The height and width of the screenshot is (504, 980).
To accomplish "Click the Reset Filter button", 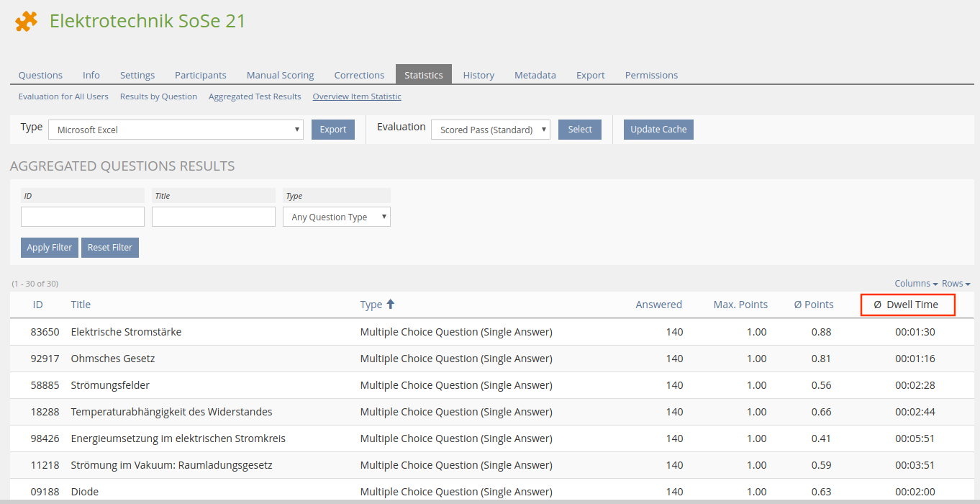I will point(110,248).
